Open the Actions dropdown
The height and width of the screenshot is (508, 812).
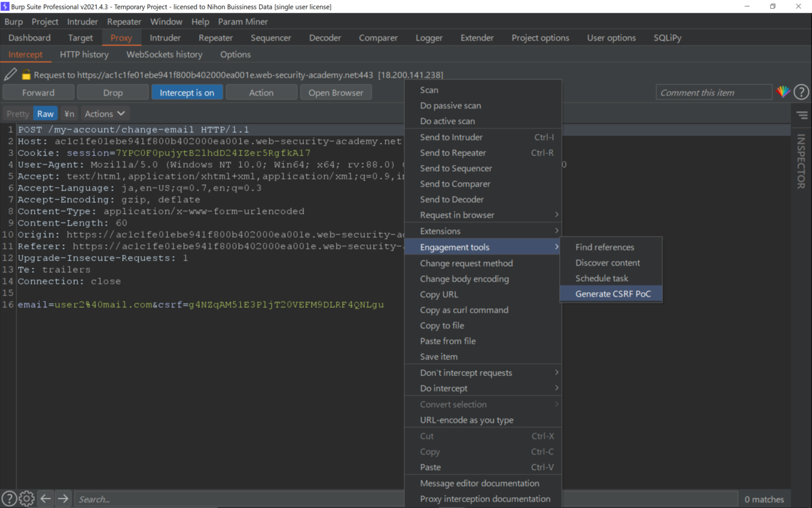(x=105, y=114)
